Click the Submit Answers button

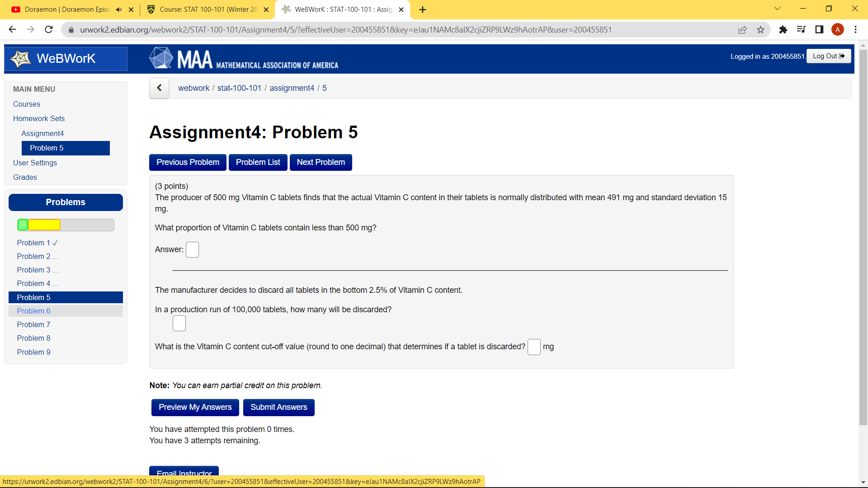278,407
